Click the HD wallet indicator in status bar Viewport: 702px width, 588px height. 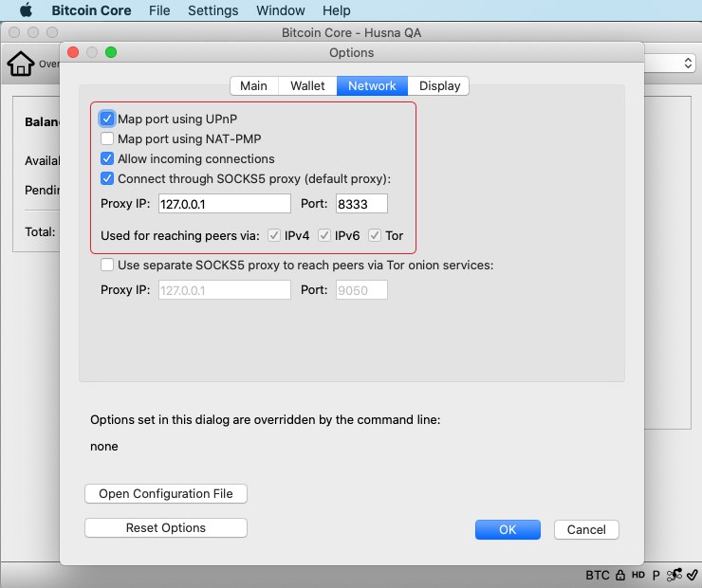click(x=638, y=575)
